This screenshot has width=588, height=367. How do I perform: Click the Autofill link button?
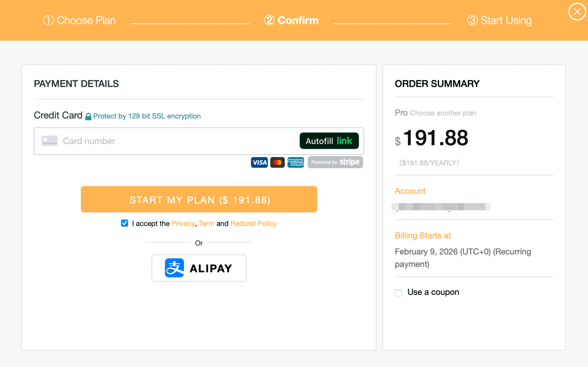point(329,141)
